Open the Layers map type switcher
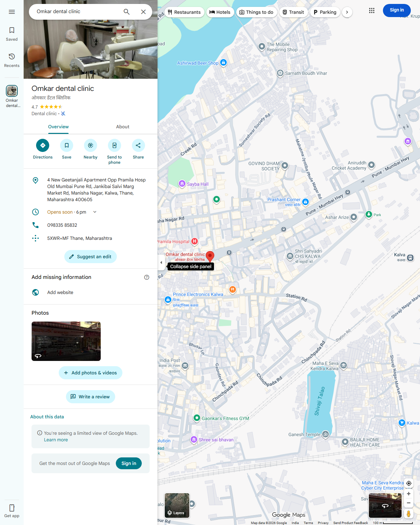 click(x=177, y=506)
